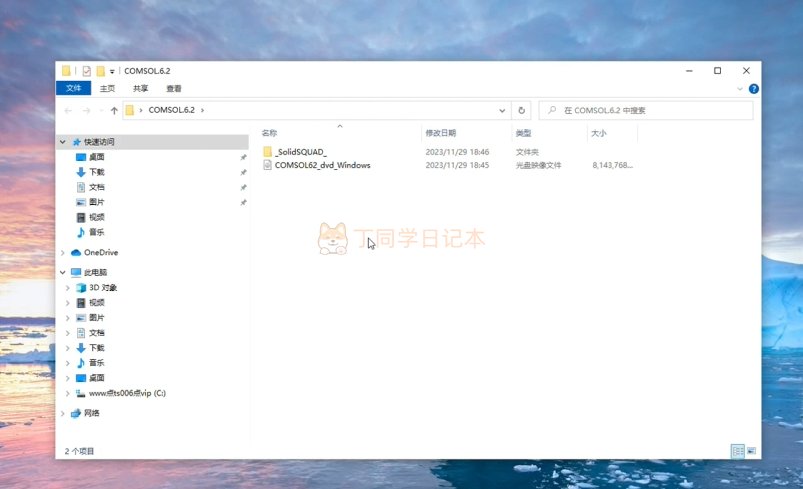Click the COMSOL62_dvd_Windows file name
The width and height of the screenshot is (803, 489).
coord(323,165)
